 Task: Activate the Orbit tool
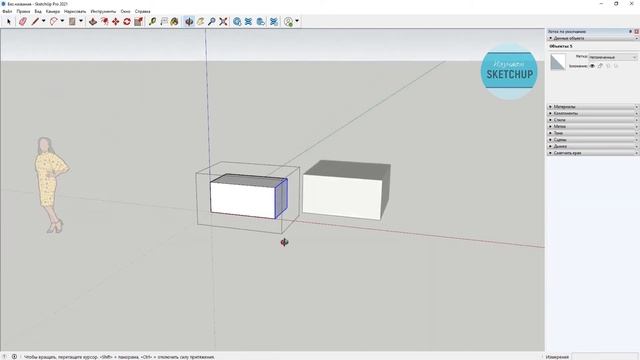tap(189, 21)
